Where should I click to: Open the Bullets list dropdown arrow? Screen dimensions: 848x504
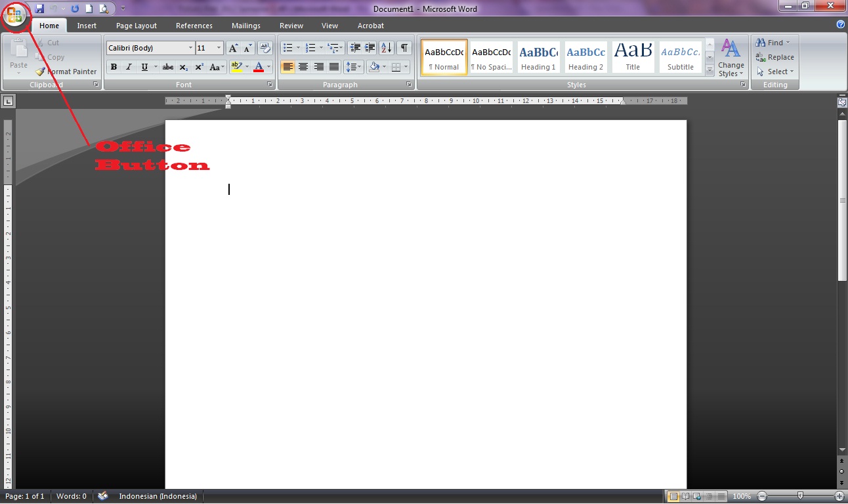coord(298,48)
